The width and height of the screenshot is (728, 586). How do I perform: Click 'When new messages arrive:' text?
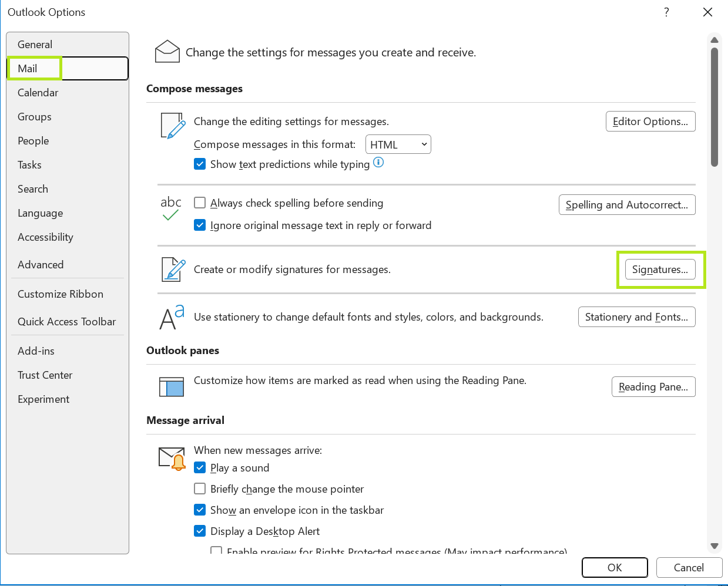[x=258, y=450]
